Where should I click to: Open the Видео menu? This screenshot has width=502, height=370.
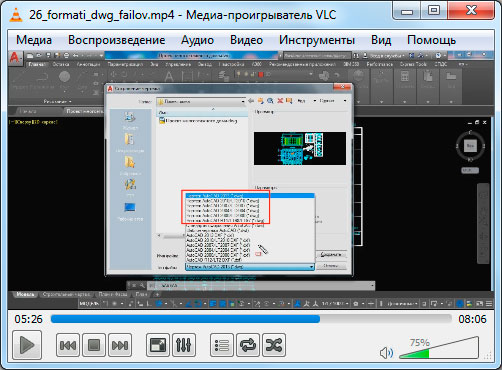point(246,40)
